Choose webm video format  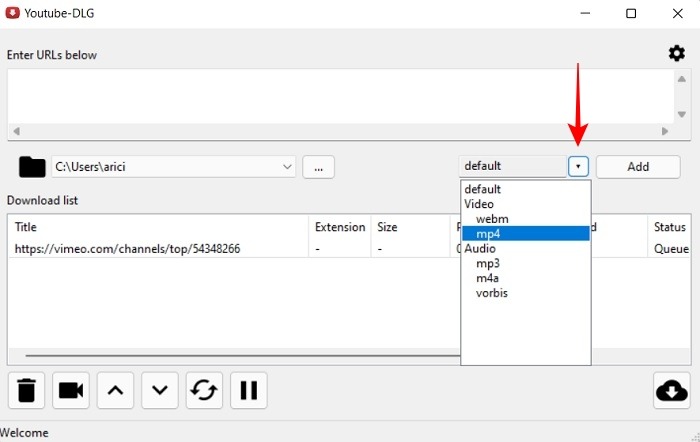point(526,219)
